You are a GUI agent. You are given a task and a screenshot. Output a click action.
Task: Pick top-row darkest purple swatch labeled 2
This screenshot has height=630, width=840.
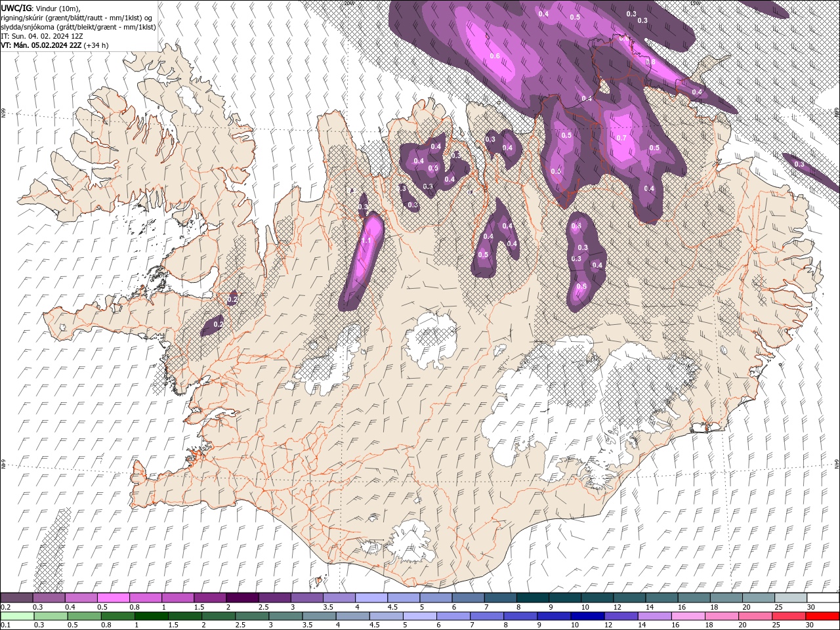(241, 597)
